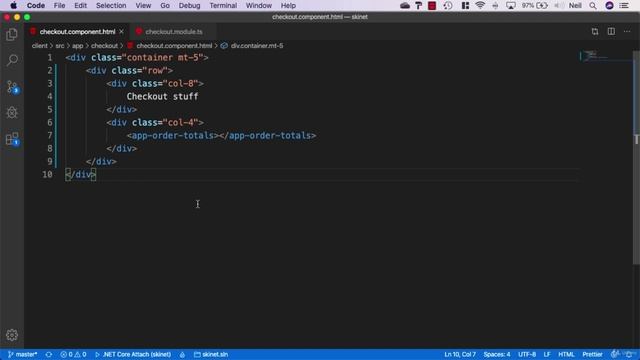This screenshot has width=640, height=360.
Task: Click the vertical editor scrollbar
Action: pos(636,159)
